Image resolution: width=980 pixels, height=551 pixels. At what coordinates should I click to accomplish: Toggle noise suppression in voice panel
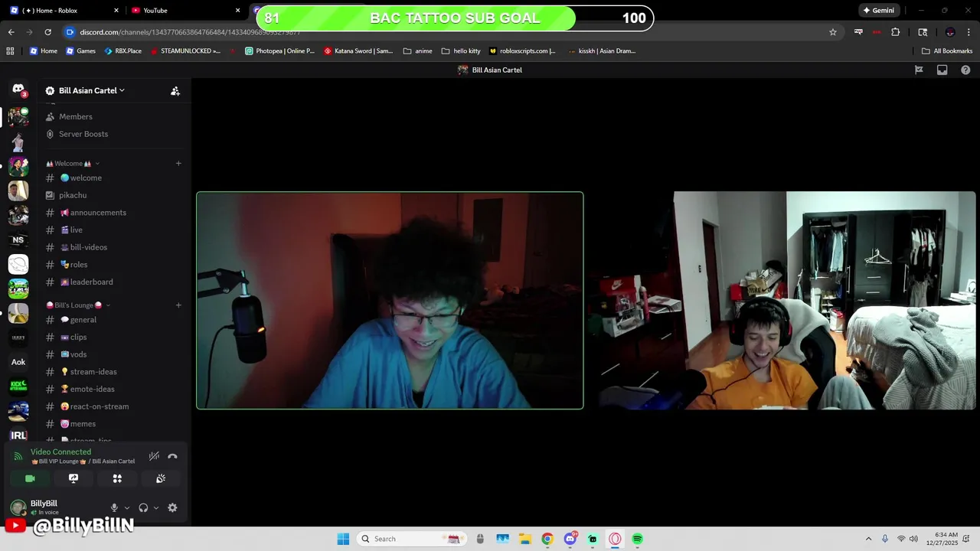[x=154, y=456]
